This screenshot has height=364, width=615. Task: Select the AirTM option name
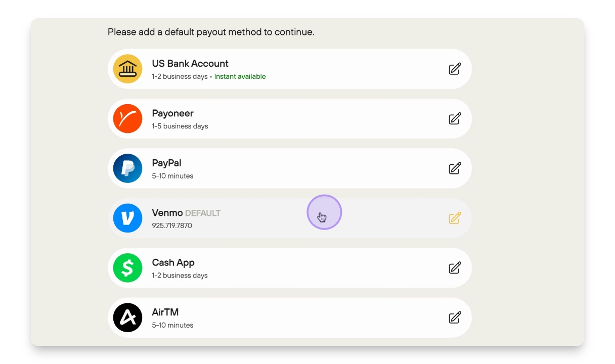[x=165, y=312]
